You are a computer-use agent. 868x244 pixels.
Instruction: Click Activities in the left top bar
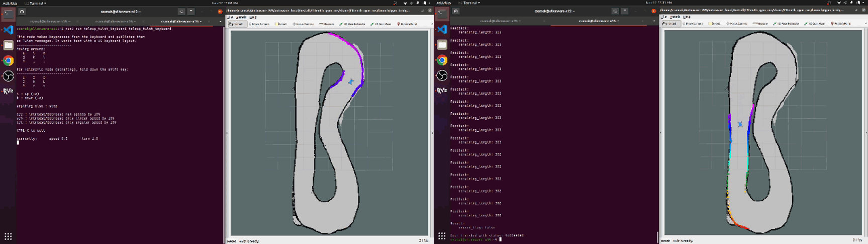[9, 3]
